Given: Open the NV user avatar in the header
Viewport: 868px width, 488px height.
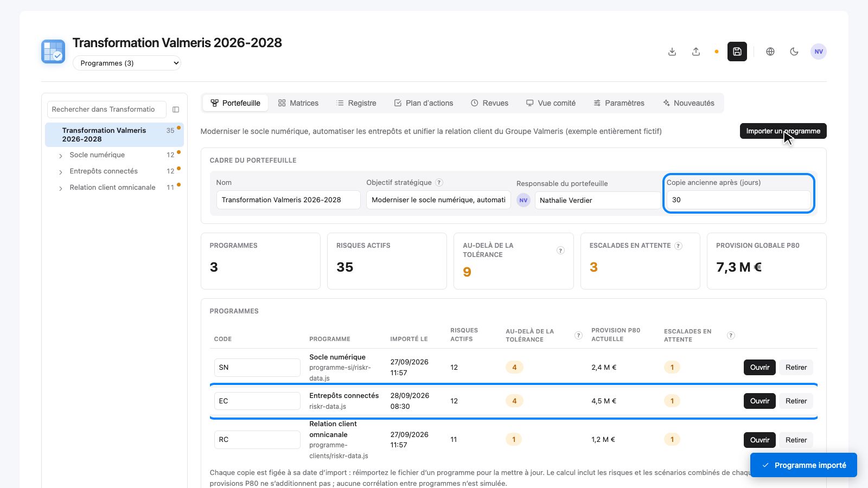Looking at the screenshot, I should (819, 52).
